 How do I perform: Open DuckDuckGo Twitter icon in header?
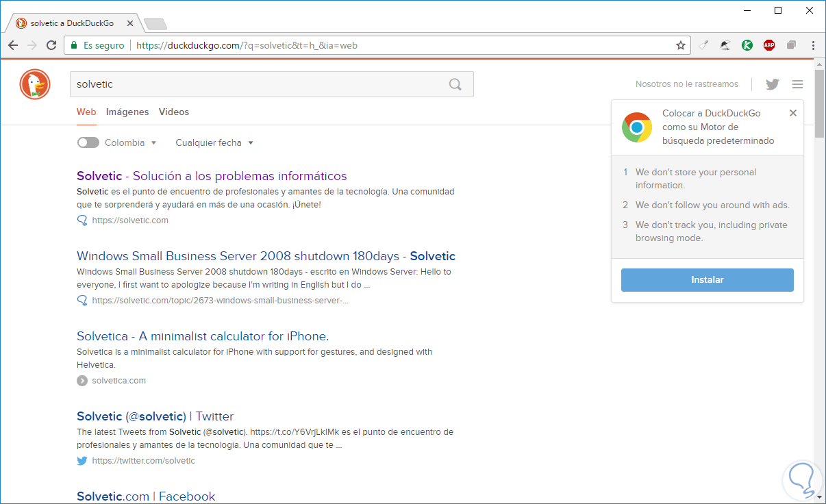(773, 84)
